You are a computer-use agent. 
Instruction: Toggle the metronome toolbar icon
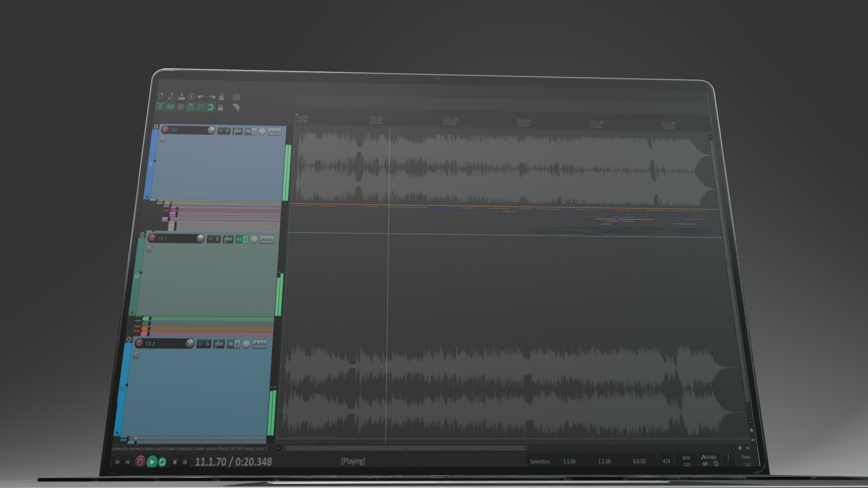point(222,97)
